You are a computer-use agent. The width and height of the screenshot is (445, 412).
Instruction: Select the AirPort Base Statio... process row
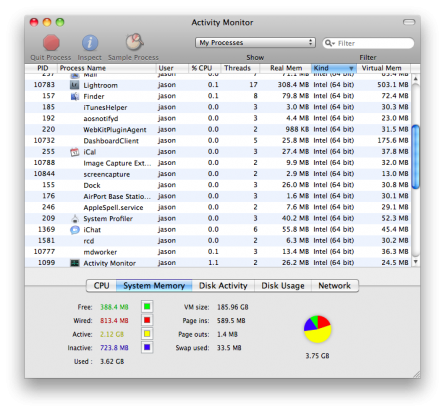pyautogui.click(x=218, y=196)
